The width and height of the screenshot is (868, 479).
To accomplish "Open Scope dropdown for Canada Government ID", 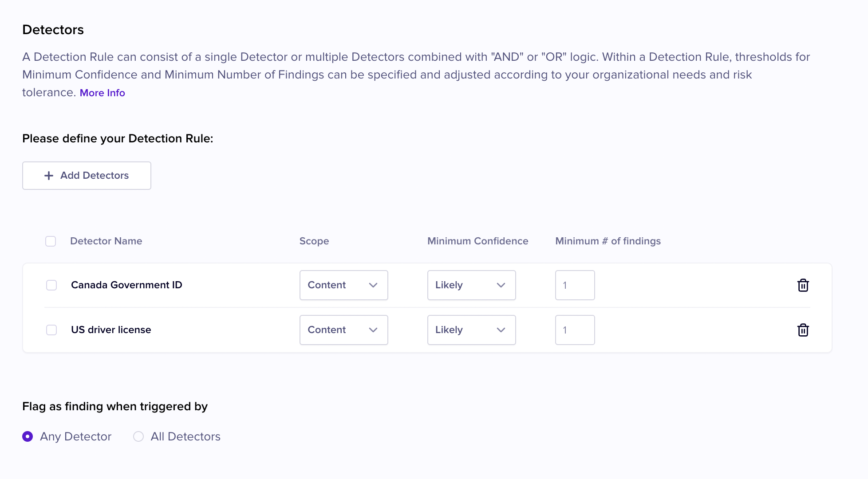I will click(x=343, y=285).
